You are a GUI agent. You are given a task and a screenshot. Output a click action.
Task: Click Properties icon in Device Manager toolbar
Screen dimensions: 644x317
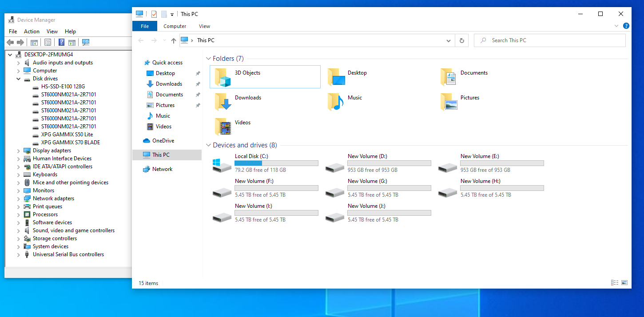48,42
